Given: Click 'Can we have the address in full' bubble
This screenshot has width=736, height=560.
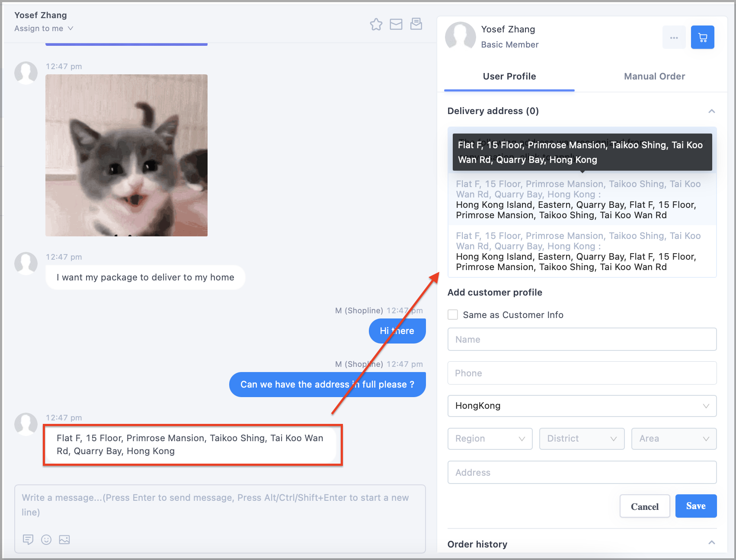Looking at the screenshot, I should tap(327, 385).
